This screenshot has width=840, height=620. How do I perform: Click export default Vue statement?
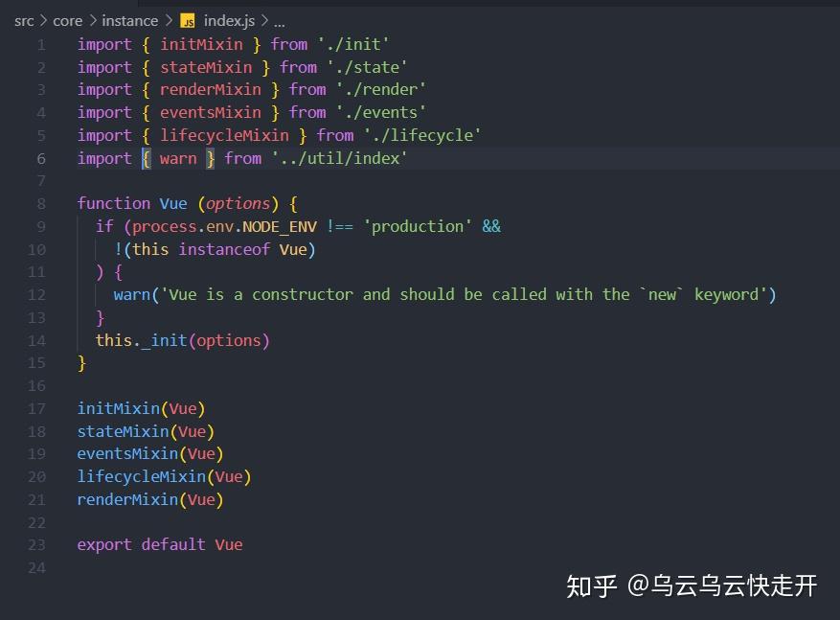coord(160,545)
